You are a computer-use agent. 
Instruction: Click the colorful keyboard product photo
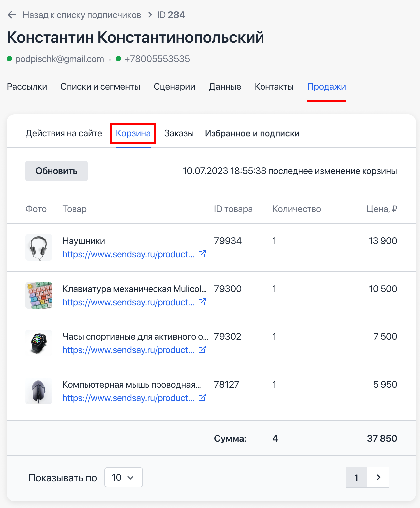(x=39, y=295)
